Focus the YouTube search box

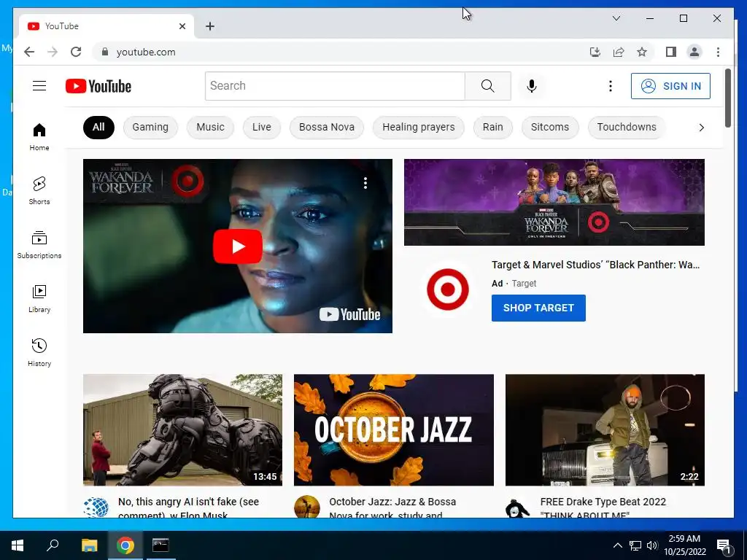tap(335, 86)
